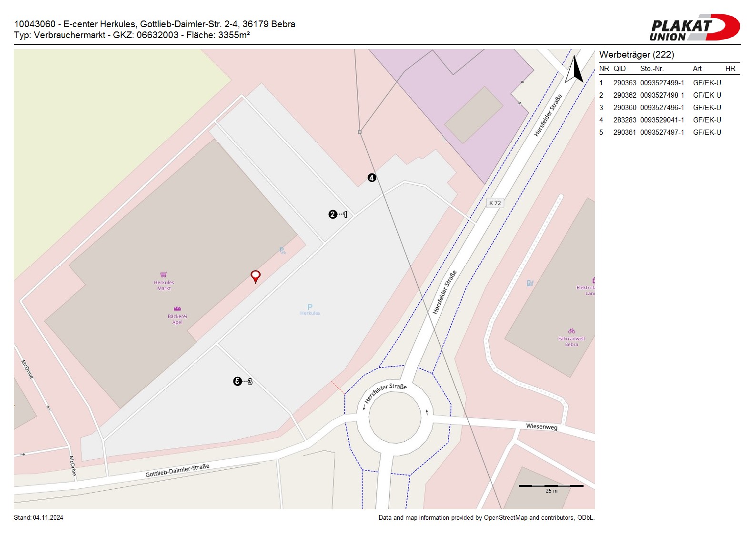Click the 25 m scale bar
Viewport: 756px width, 535px height.
551,486
